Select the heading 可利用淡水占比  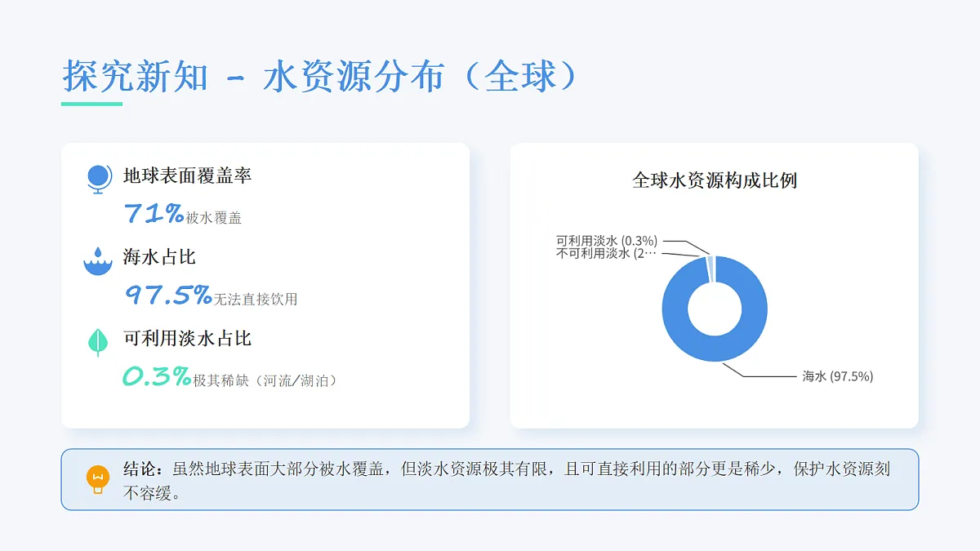[187, 339]
